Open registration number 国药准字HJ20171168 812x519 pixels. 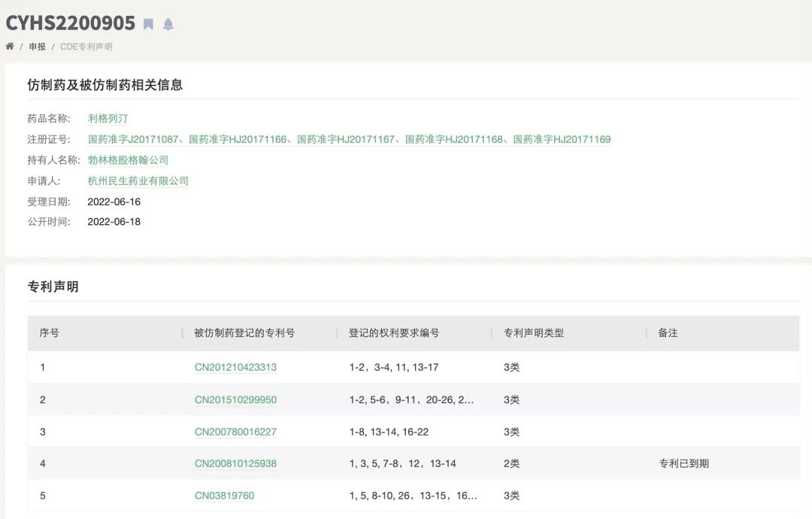tap(454, 140)
